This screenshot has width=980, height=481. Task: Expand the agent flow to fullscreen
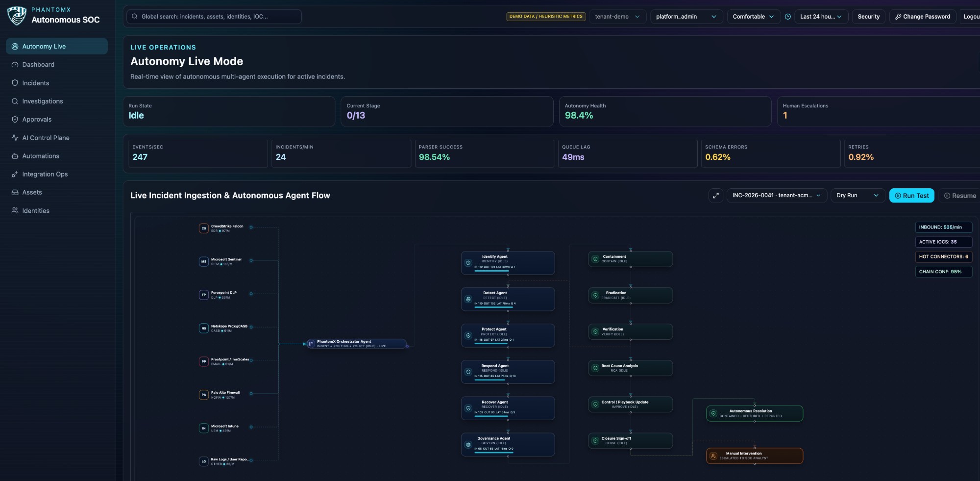tap(715, 195)
